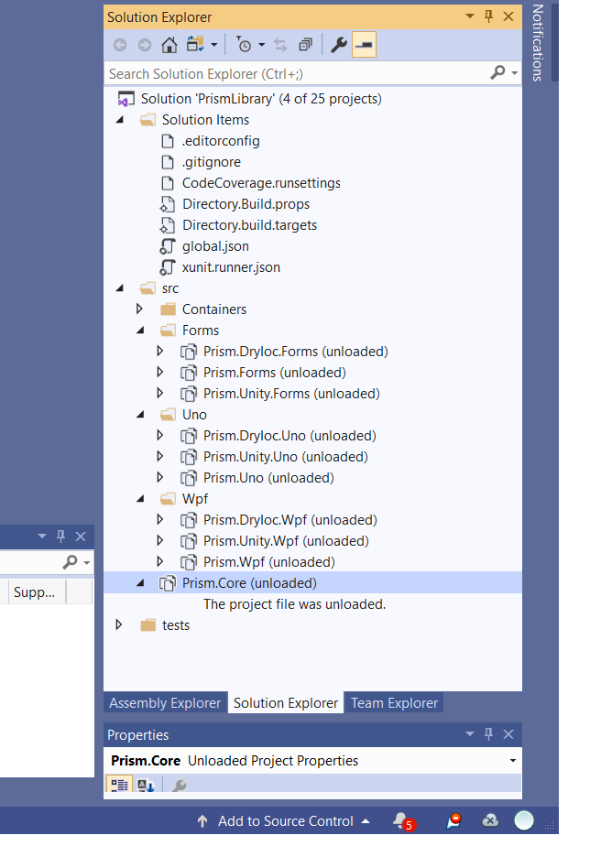Screen dimensions: 590x868
Task: Expand the tests folder
Action: click(119, 624)
